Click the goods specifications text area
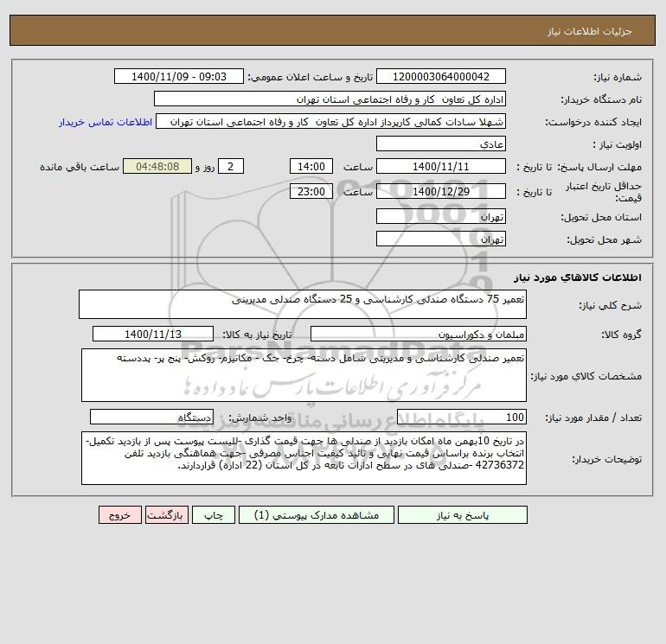 [x=304, y=375]
